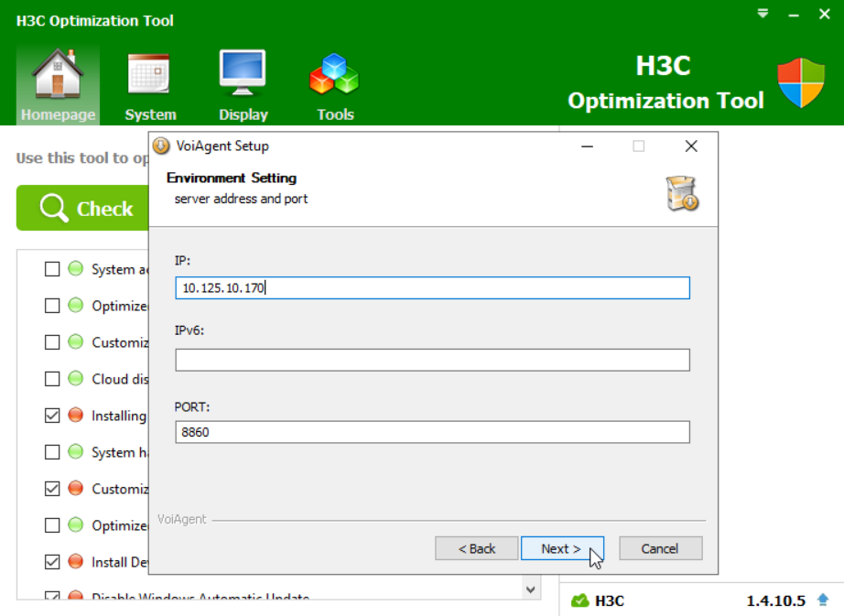Click the green status dot beside System a
The width and height of the screenshot is (844, 616).
pyautogui.click(x=76, y=268)
